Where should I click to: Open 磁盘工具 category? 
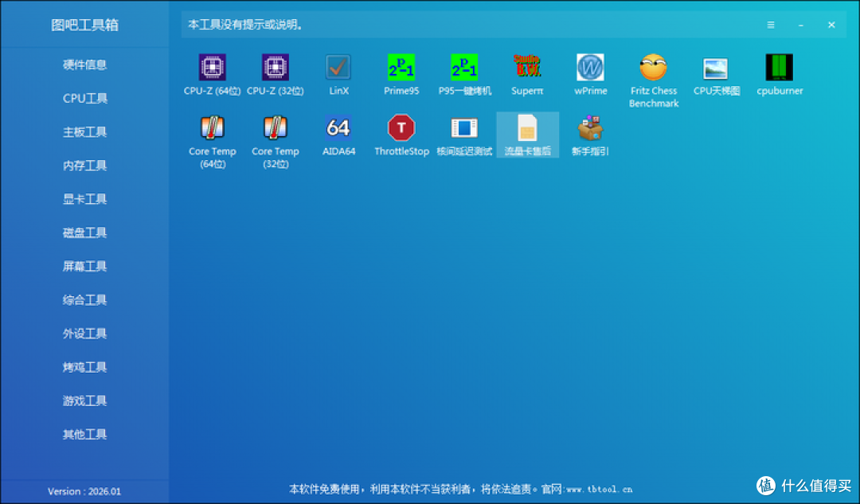84,232
